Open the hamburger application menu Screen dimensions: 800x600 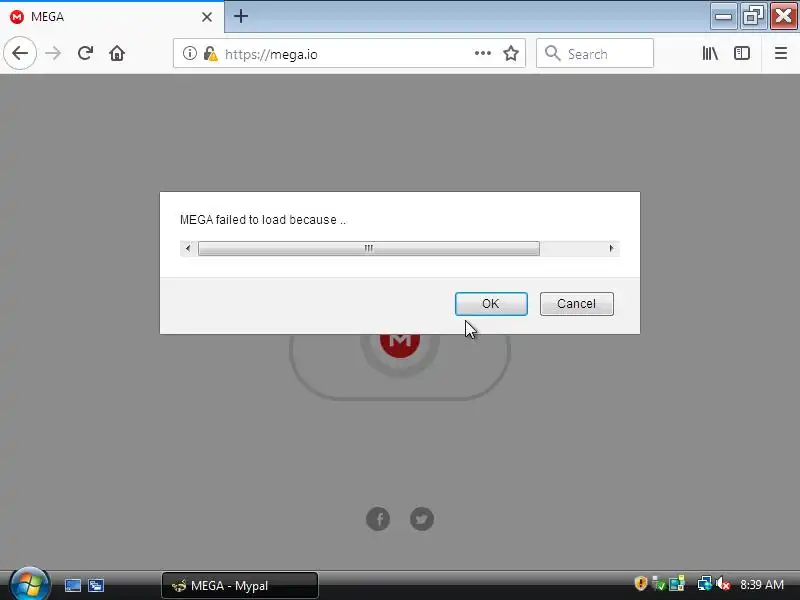coord(781,53)
